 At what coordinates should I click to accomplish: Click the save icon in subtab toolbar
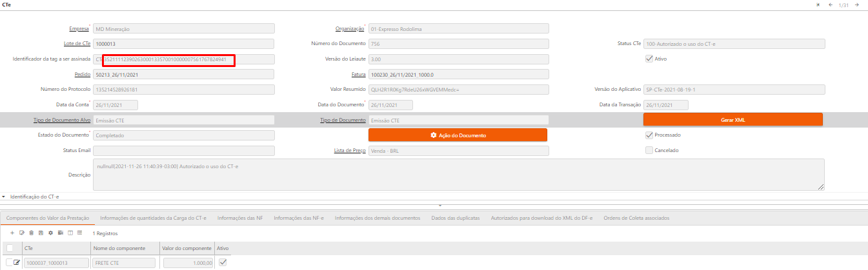[x=41, y=233]
